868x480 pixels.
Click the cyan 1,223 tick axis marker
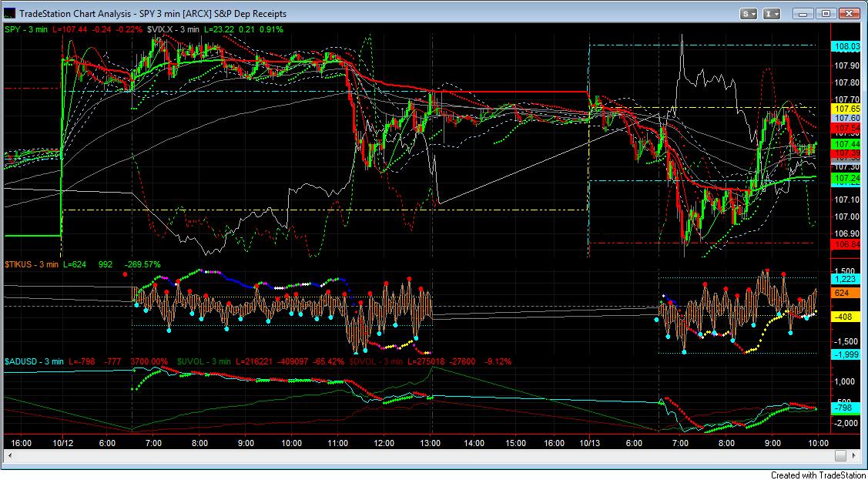(x=846, y=279)
